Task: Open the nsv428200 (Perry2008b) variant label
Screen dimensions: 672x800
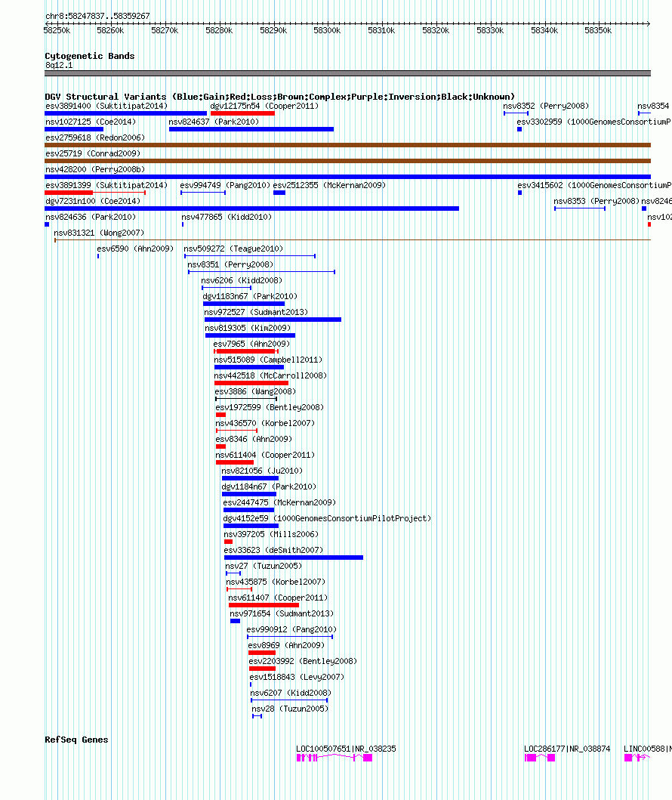Action: (x=95, y=169)
